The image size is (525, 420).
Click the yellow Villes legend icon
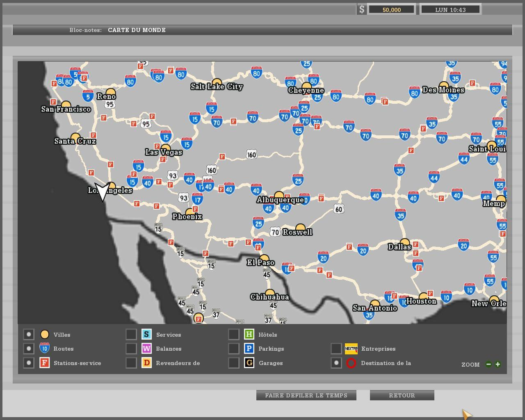[45, 335]
